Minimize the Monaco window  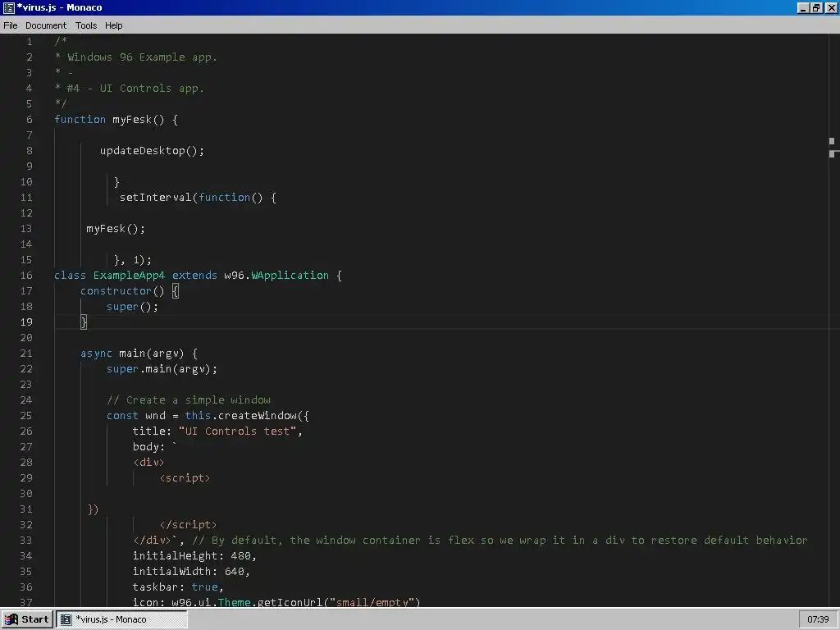click(802, 7)
